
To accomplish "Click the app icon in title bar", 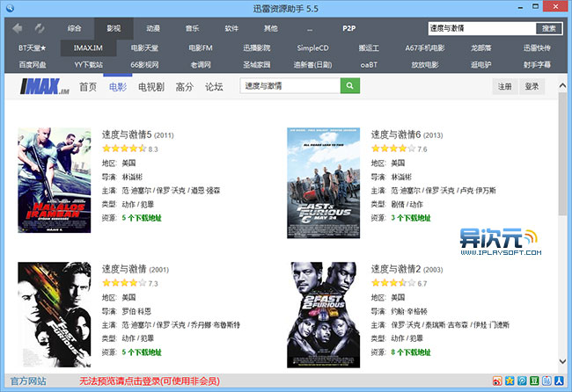I will (10, 8).
